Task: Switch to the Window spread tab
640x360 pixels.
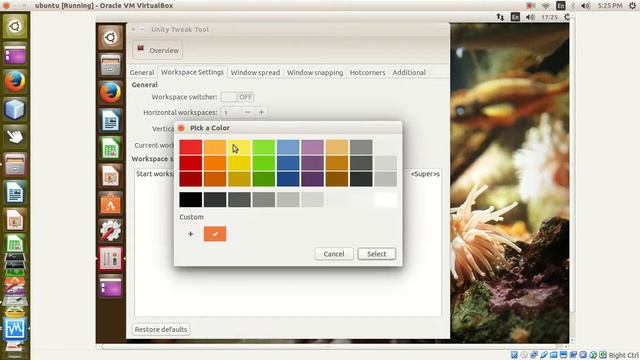Action: pos(256,73)
